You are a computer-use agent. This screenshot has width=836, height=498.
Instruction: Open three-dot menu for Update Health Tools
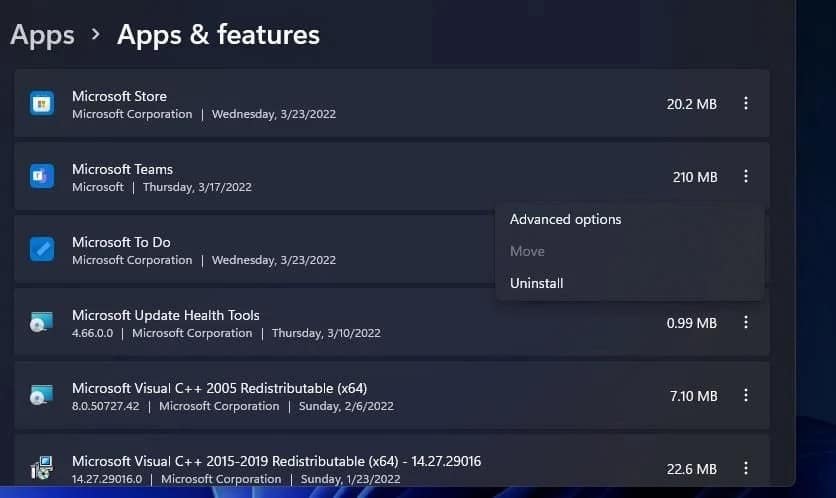pos(745,323)
